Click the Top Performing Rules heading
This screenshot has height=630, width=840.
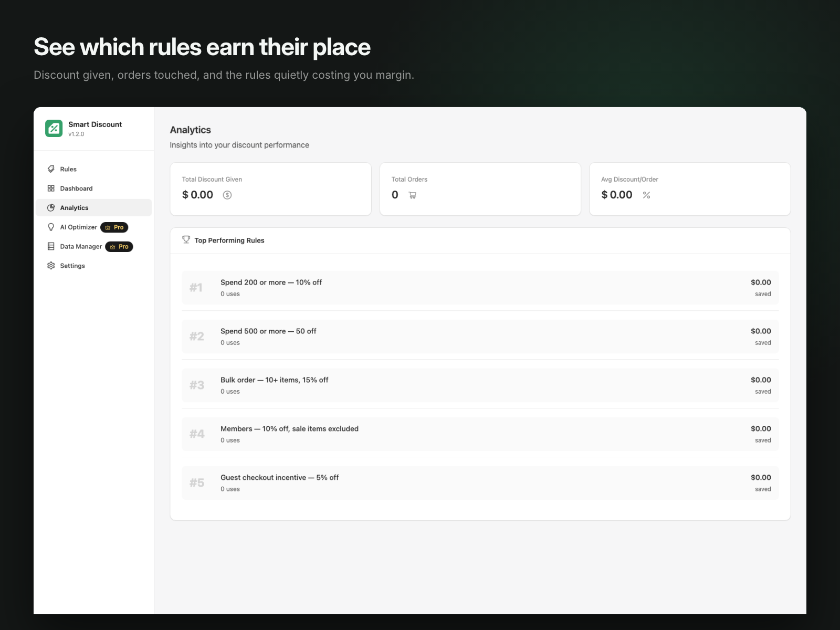click(x=229, y=240)
